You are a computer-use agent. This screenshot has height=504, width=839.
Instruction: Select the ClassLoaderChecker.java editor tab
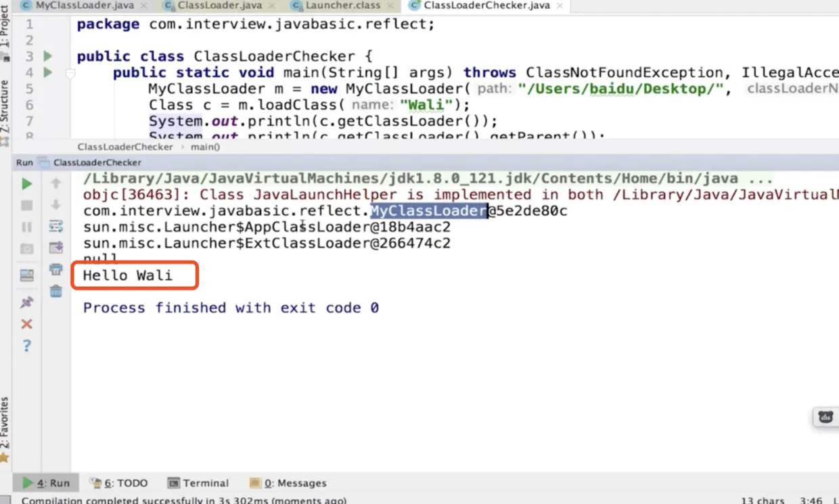(x=486, y=5)
